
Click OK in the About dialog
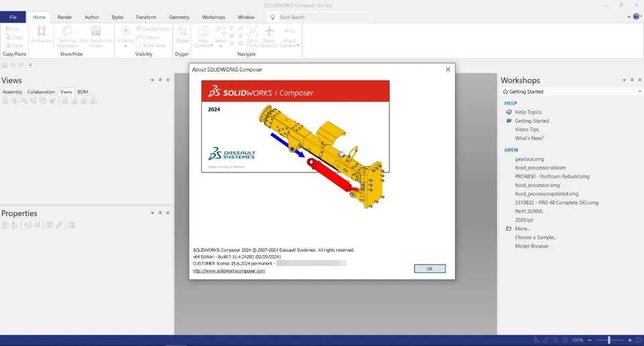429,268
